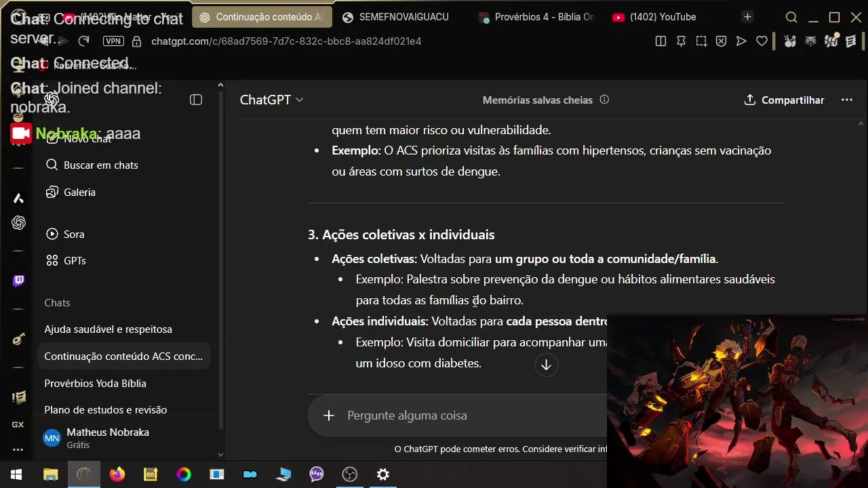Open the pinboards pin icon
The height and width of the screenshot is (488, 868).
(681, 41)
